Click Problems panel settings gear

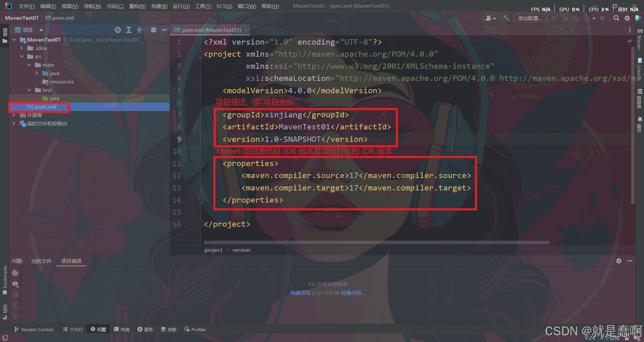coord(619,261)
